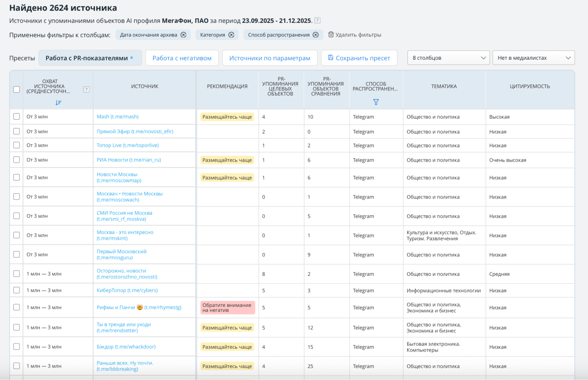Toggle the sort icon under 'Охват источника' column
Screen dimensions: 588x380
58,102
